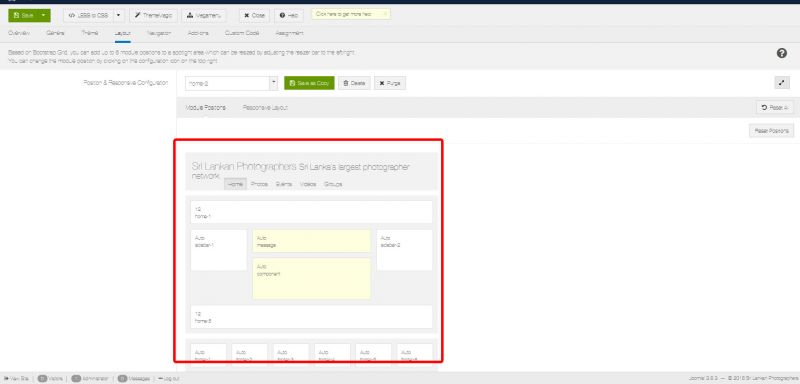Expand the LESS to CSS dropdown arrow
This screenshot has height=384, width=800.
pyautogui.click(x=118, y=15)
